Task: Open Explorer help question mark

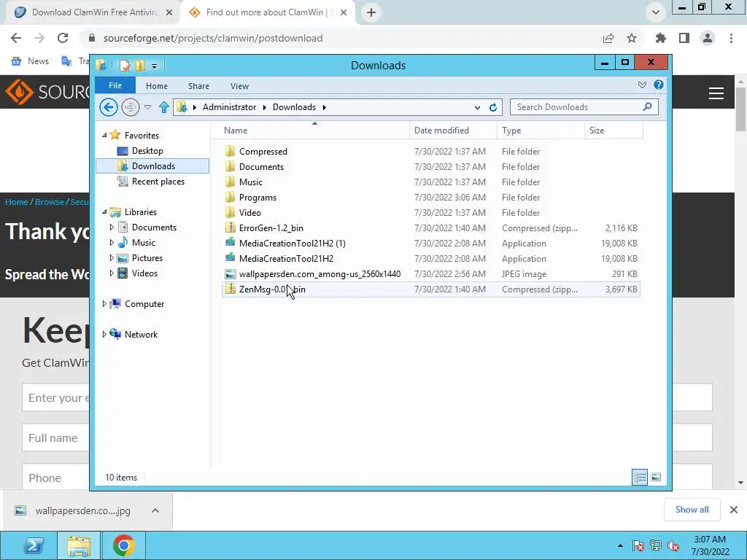Action: 659,85
